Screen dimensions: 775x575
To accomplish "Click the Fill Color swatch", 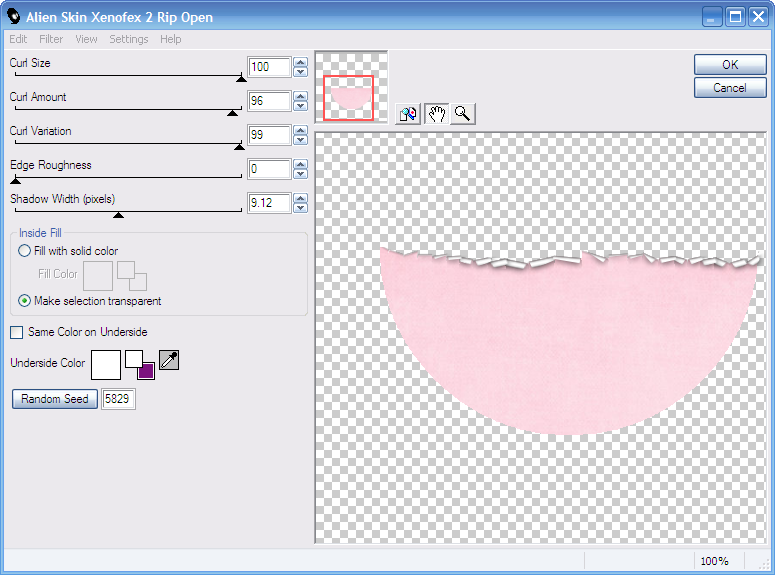I will (98, 276).
